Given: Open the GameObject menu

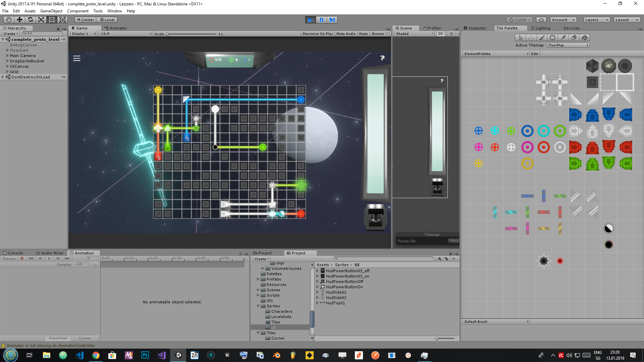Looking at the screenshot, I should (51, 11).
